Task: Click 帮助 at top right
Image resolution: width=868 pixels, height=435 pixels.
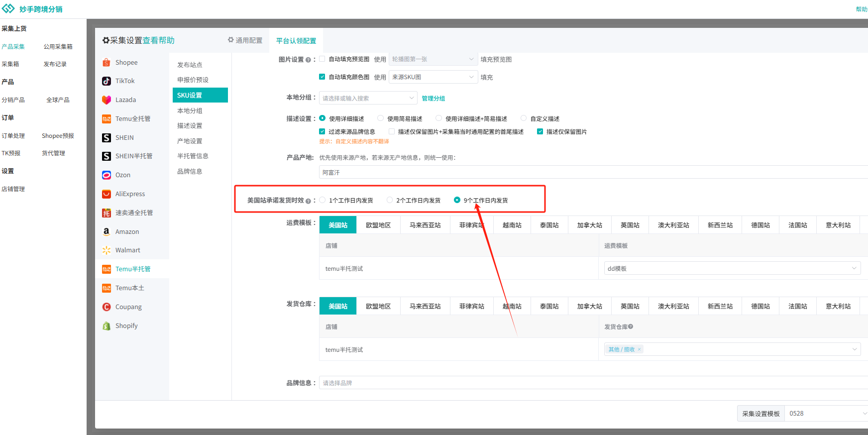Action: coord(862,9)
